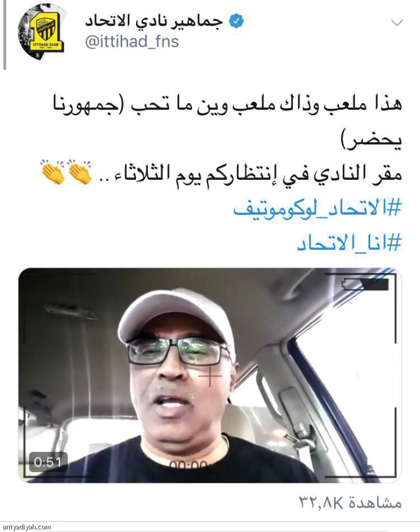Click the clapping hands emoji beside the dots
420x532 pixels.
coord(79,171)
